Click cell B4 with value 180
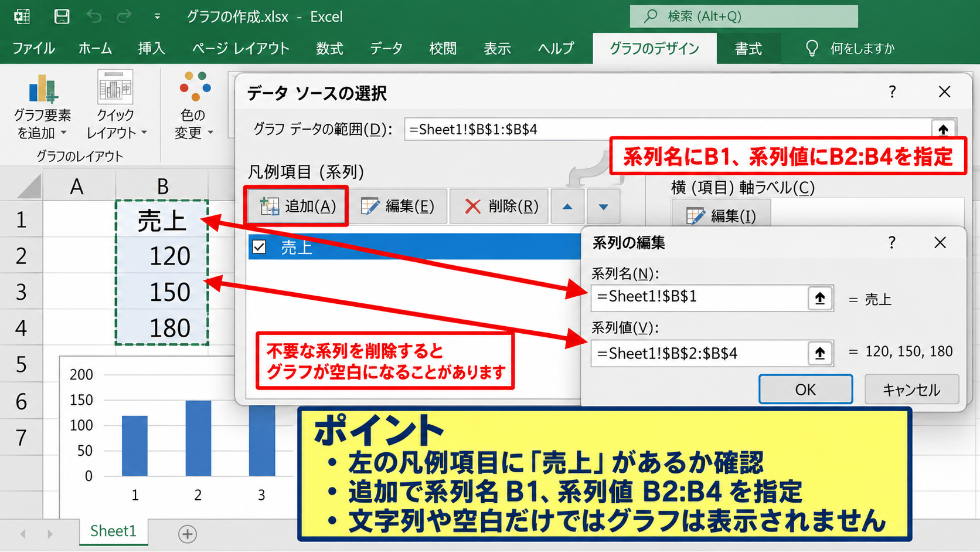The height and width of the screenshot is (552, 980). coord(162,327)
